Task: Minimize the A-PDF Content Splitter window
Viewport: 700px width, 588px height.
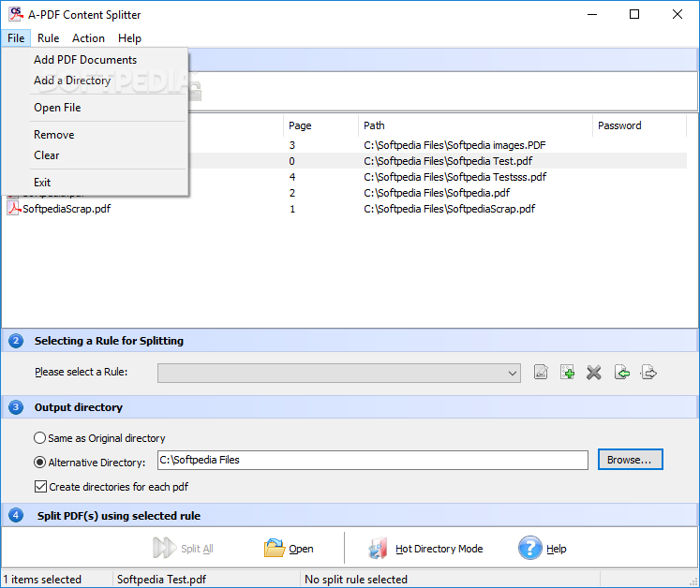Action: point(592,14)
